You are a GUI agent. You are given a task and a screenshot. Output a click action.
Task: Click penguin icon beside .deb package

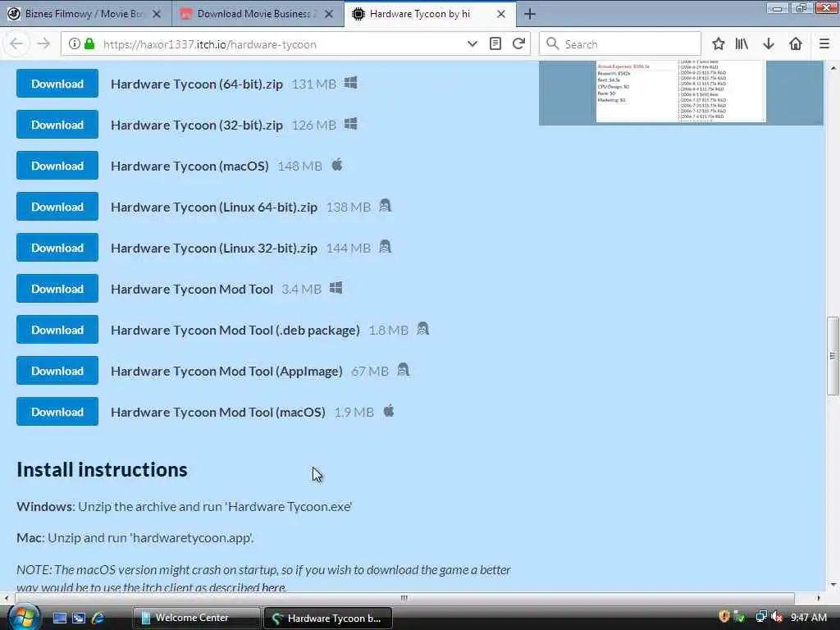pyautogui.click(x=422, y=328)
